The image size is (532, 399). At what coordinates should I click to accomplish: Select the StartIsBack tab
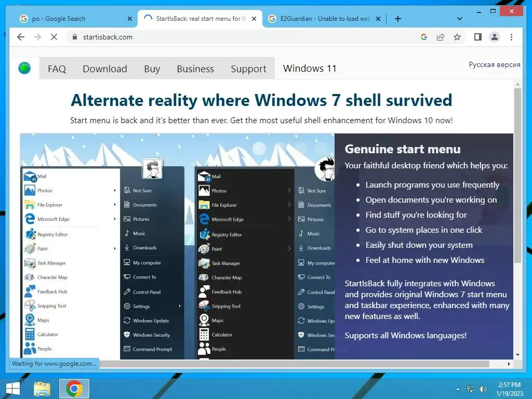(200, 19)
